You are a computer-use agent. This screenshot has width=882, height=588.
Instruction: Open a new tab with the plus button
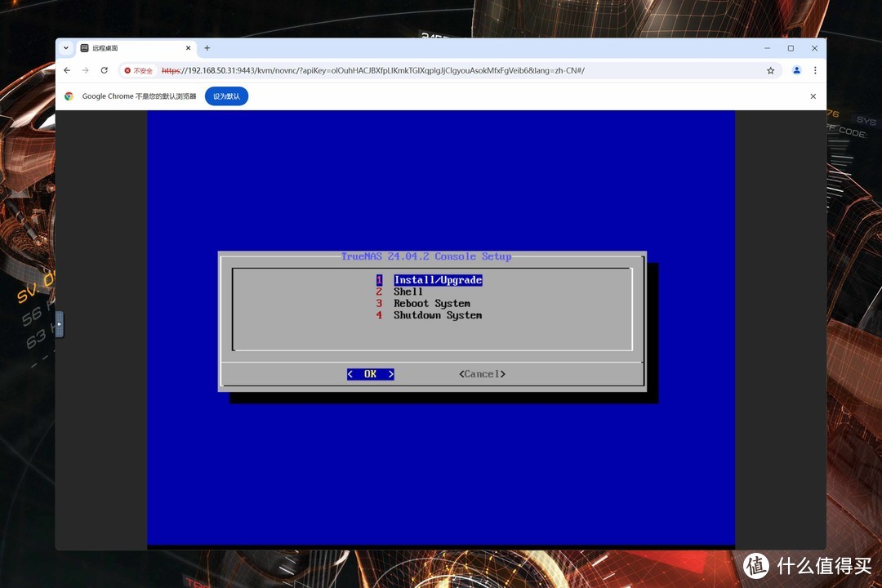click(x=207, y=48)
